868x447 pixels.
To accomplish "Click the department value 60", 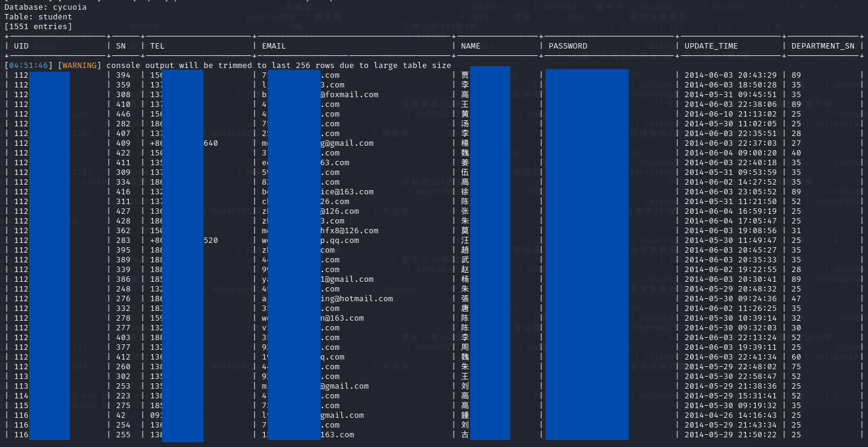I will coord(796,357).
